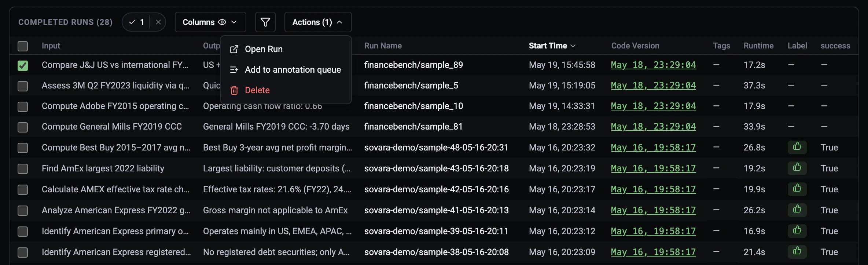Click output 'General Mills FY2019 CCC: -3.70 days'
The height and width of the screenshot is (265, 868).
(276, 127)
